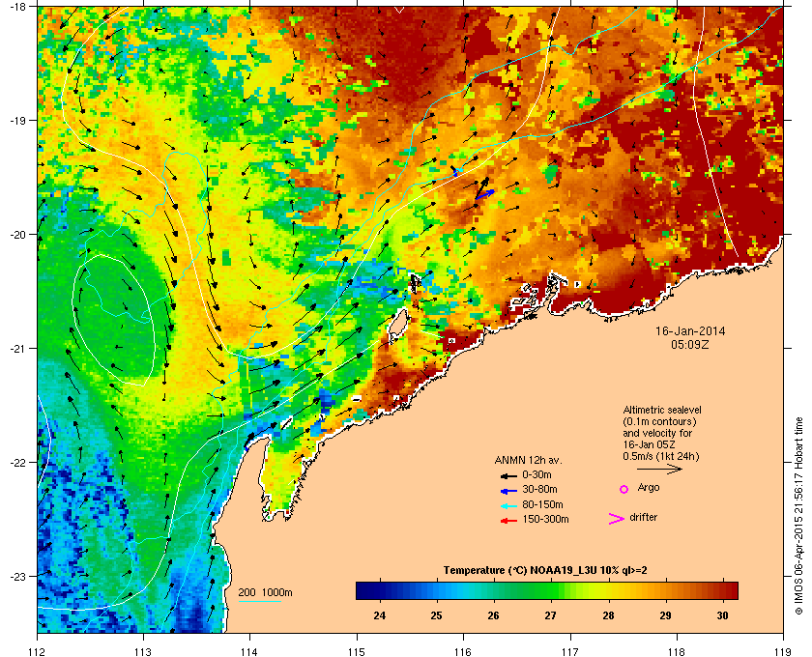Screen dimensions: 812x657
Task: Click latitude axis label -22
Action: pyautogui.click(x=17, y=462)
